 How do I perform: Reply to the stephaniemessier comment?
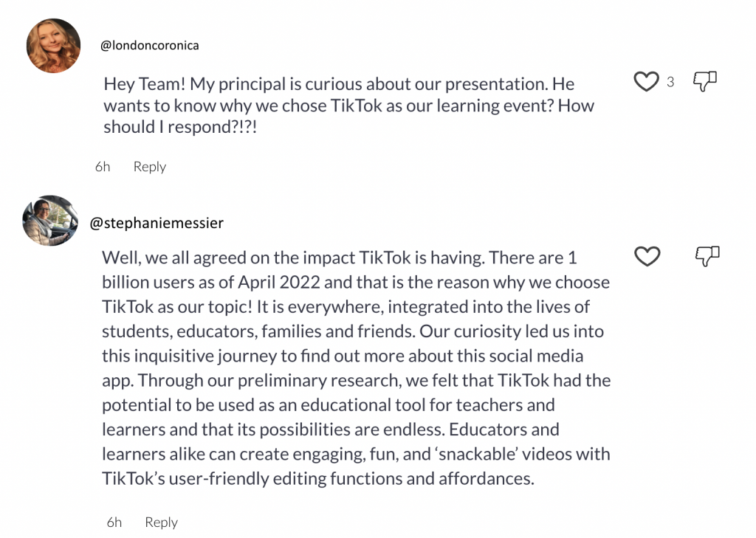[x=161, y=523]
